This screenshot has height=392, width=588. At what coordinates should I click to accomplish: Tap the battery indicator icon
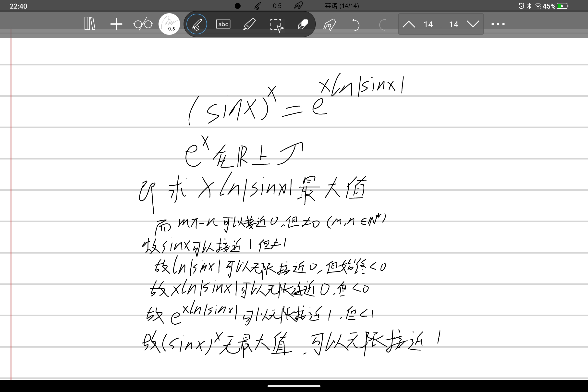563,6
